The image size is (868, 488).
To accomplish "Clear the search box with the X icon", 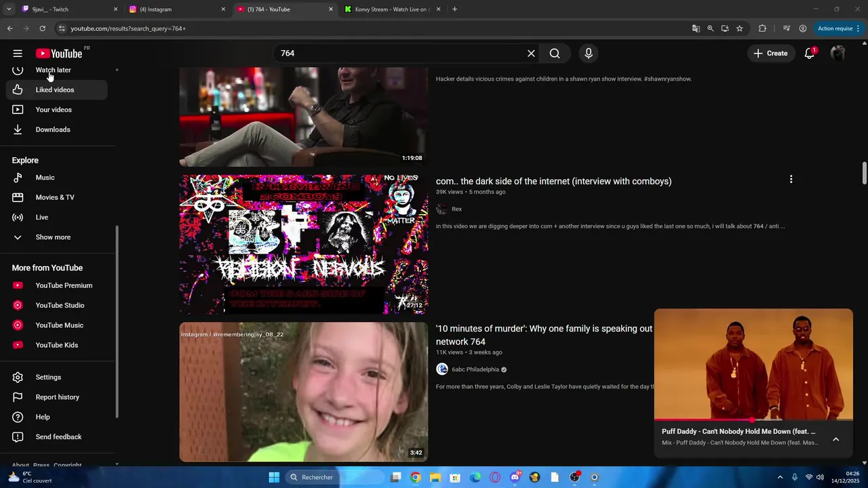I will click(x=531, y=54).
